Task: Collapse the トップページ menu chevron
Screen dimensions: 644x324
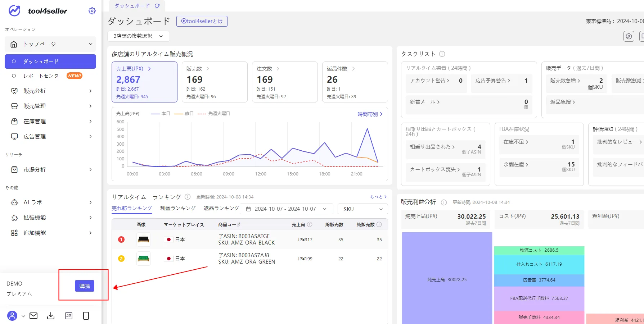Action: [90, 44]
